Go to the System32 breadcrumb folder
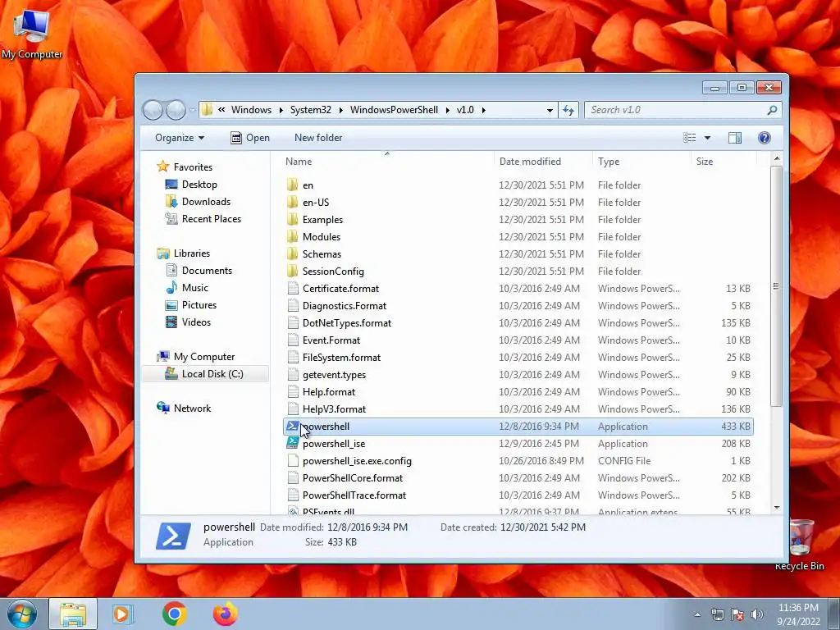The width and height of the screenshot is (840, 630). (311, 110)
